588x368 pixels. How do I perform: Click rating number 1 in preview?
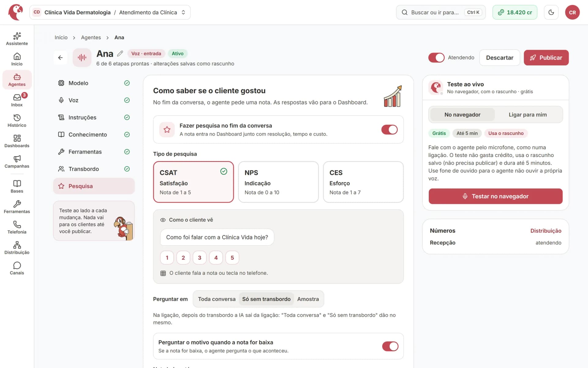coord(167,258)
